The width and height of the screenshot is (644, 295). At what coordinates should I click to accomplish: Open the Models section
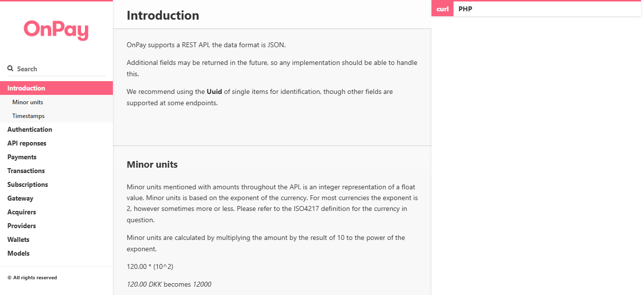18,253
